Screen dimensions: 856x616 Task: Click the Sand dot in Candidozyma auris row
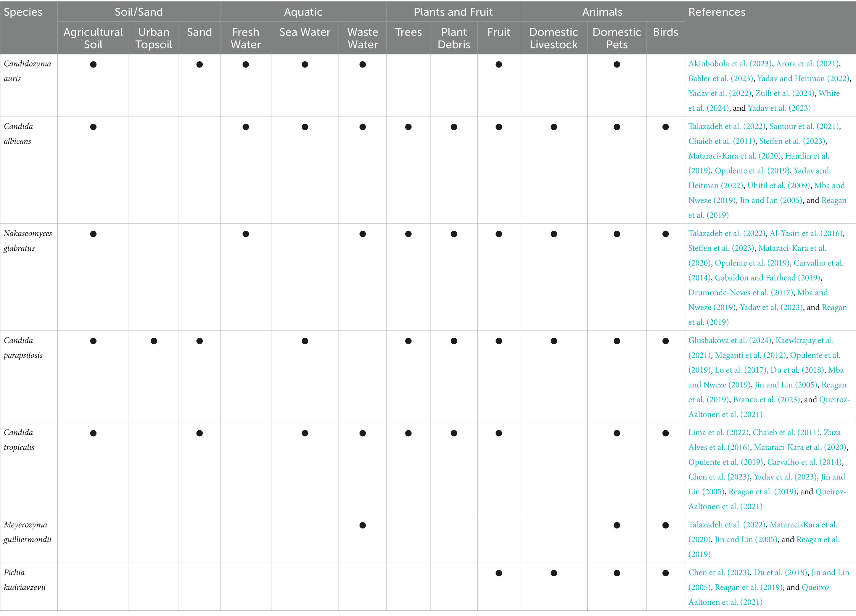[199, 65]
